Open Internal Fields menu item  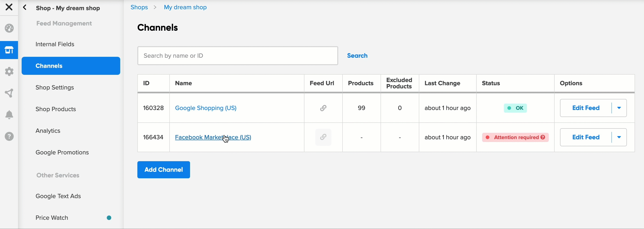point(55,44)
